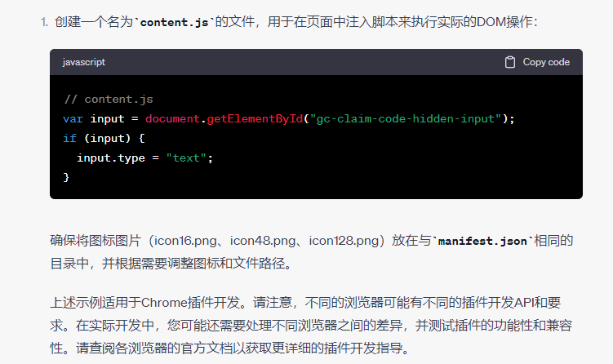Click the // content.js comment line
Image resolution: width=613 pixels, height=364 pixels.
(109, 100)
